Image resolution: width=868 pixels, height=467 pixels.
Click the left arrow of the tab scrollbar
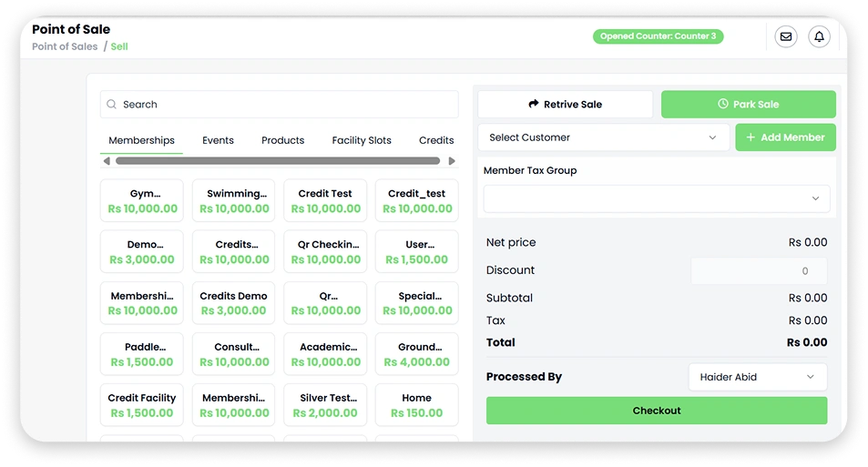[107, 161]
